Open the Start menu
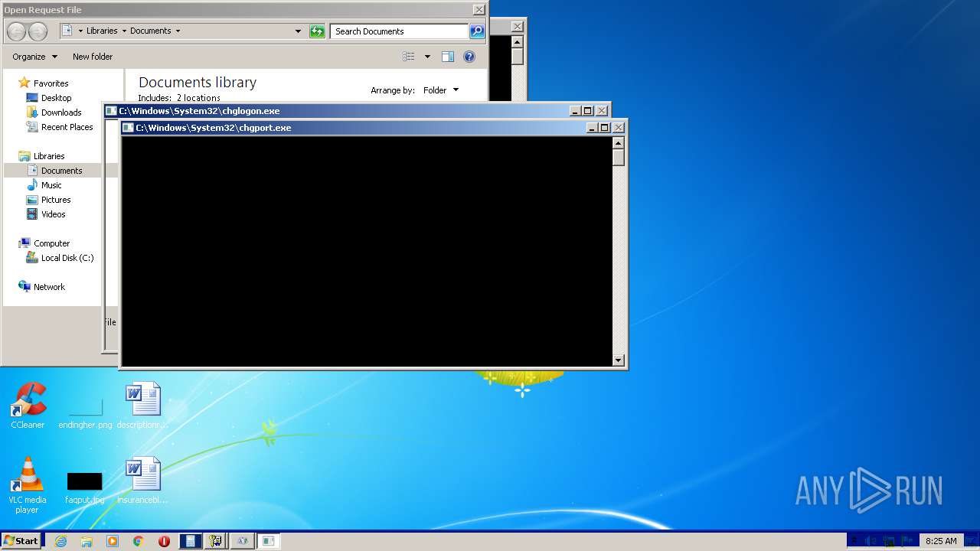 (21, 541)
